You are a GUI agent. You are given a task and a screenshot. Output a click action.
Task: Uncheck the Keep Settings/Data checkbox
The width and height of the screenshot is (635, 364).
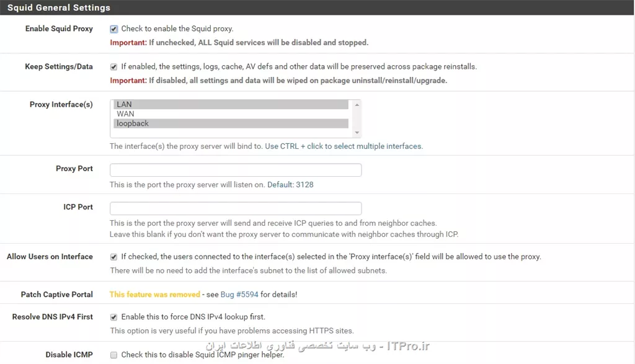(x=114, y=67)
